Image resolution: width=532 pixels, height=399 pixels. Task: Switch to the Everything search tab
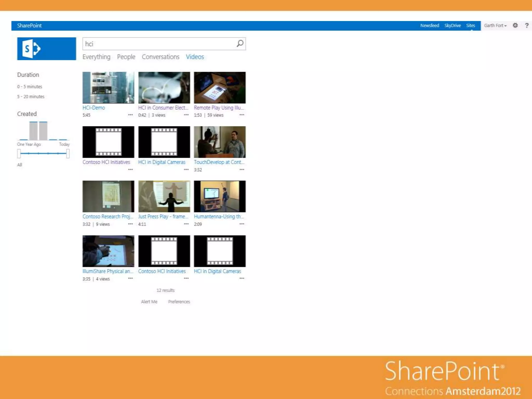tap(96, 57)
